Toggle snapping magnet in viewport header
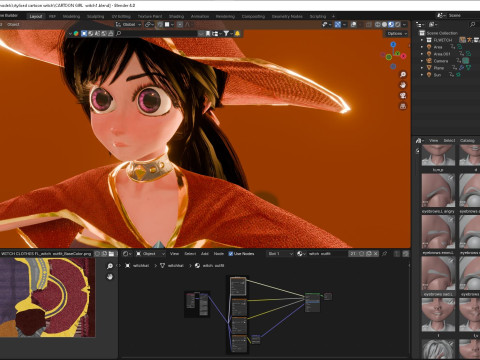The image size is (480, 360). pos(160,24)
